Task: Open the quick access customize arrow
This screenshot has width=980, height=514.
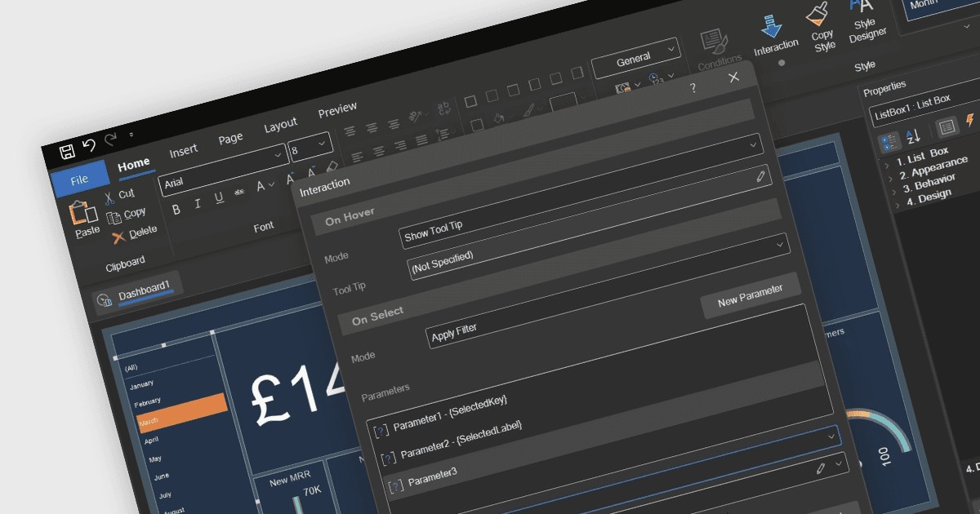Action: point(131,135)
